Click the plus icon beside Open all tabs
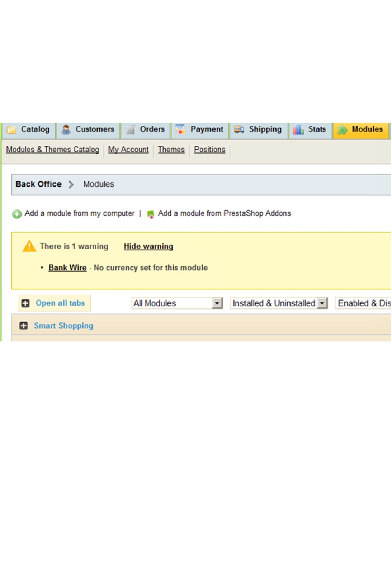This screenshot has width=392, height=576. pos(25,303)
